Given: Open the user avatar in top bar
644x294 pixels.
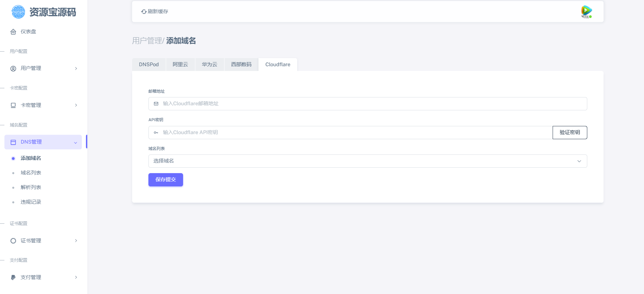Looking at the screenshot, I should [586, 12].
